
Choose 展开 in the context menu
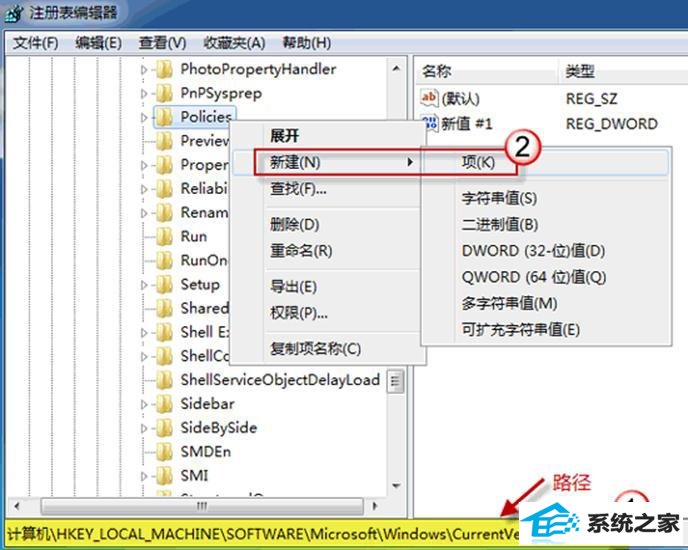click(284, 136)
